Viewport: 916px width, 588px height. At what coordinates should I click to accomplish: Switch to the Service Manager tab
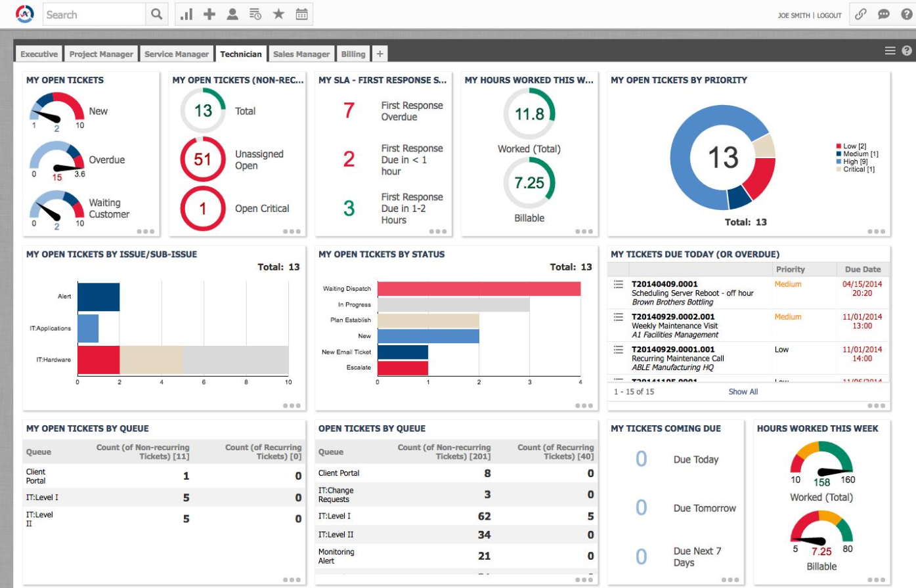176,54
